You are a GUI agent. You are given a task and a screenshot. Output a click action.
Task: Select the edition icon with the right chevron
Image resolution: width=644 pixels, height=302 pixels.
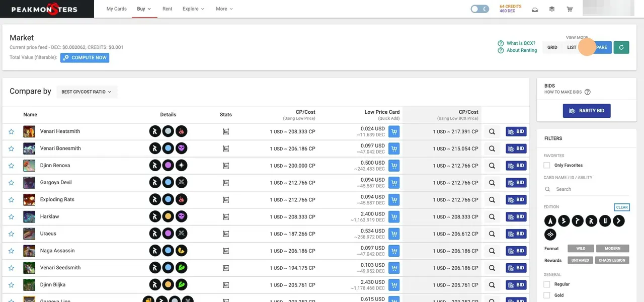[618, 220]
